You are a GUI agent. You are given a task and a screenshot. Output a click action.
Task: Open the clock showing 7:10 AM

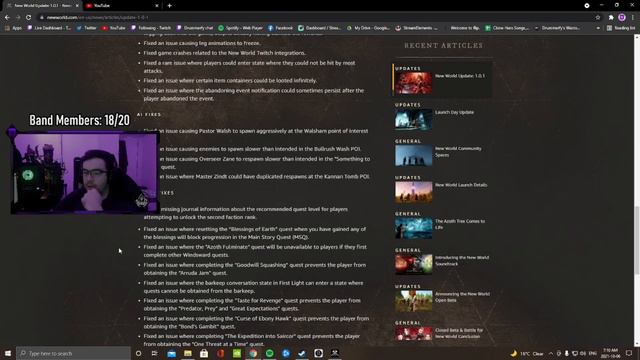(611, 353)
